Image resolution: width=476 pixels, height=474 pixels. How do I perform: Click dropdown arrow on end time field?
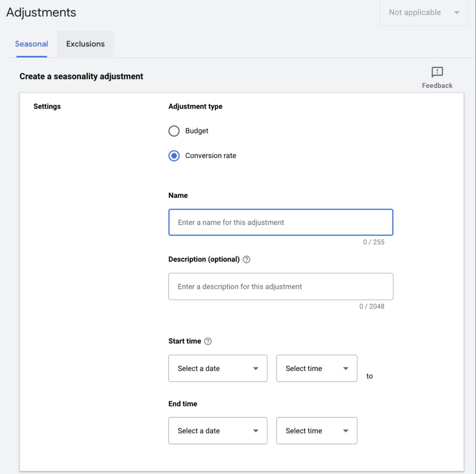[x=345, y=431]
